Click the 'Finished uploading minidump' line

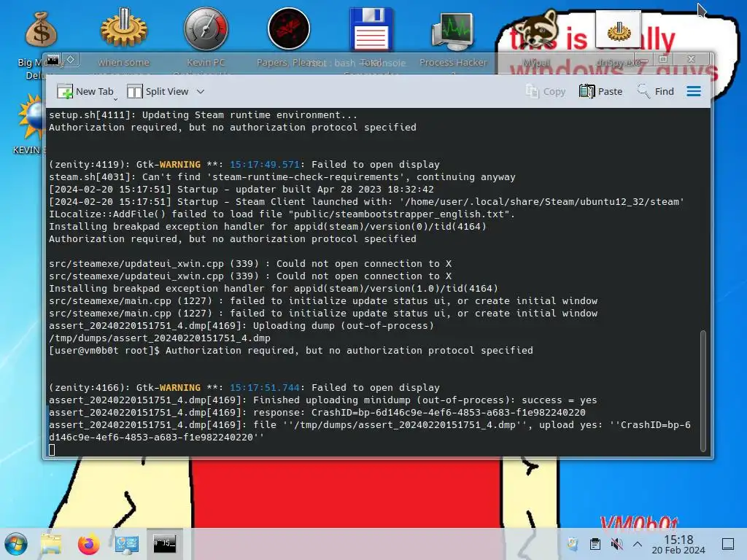[323, 400]
